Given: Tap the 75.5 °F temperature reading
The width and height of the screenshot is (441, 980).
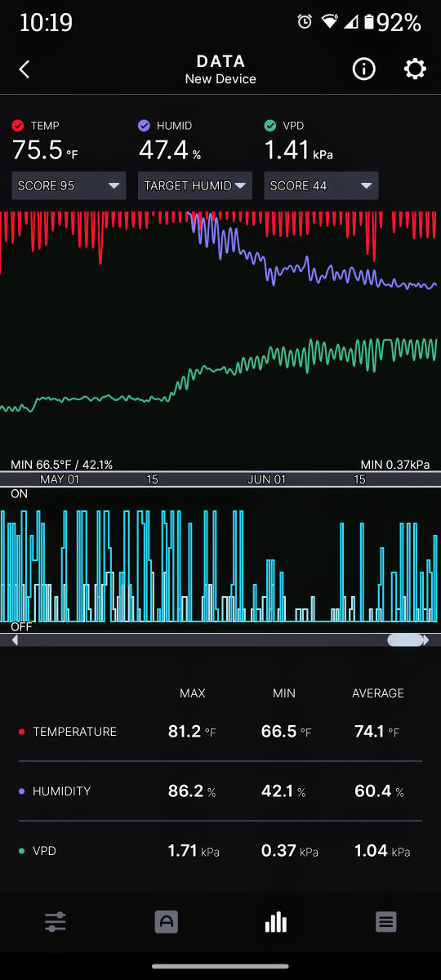Looking at the screenshot, I should (45, 151).
